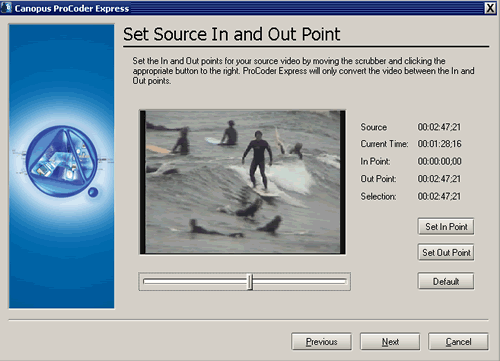Cancel the ProCoder Express wizard

[x=458, y=342]
